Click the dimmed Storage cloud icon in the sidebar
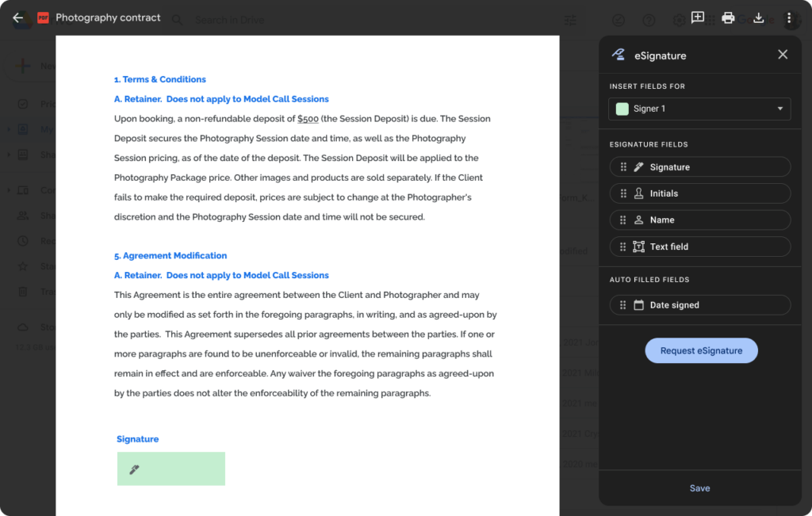812x516 pixels. pos(23,327)
